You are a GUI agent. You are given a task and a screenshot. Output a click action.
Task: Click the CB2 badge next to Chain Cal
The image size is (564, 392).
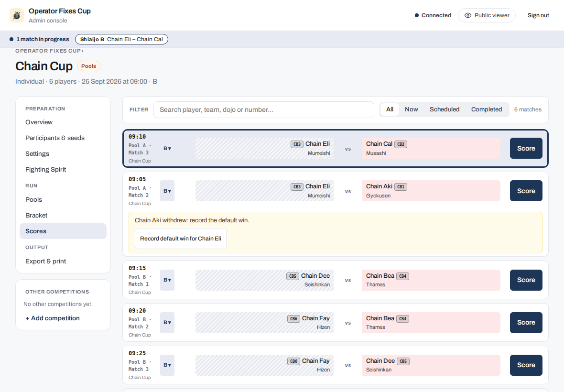click(x=401, y=144)
